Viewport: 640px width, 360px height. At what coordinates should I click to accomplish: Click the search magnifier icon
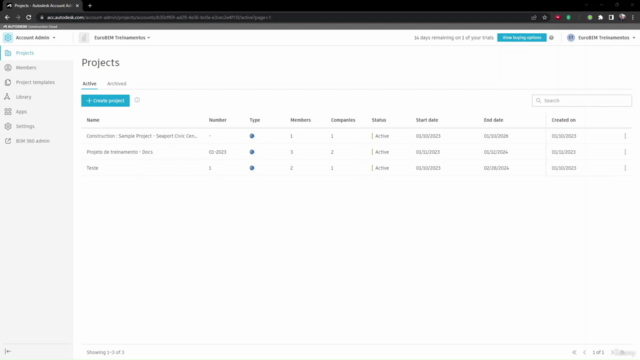(x=538, y=100)
